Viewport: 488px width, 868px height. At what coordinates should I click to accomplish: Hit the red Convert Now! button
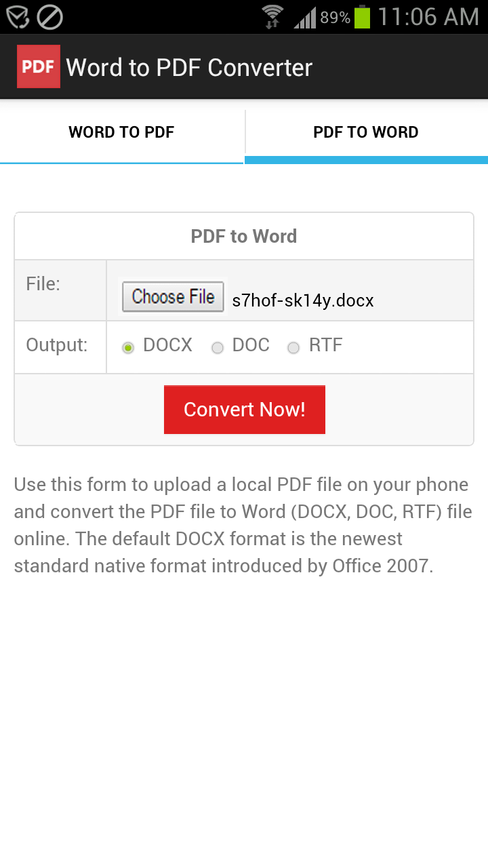click(x=244, y=410)
